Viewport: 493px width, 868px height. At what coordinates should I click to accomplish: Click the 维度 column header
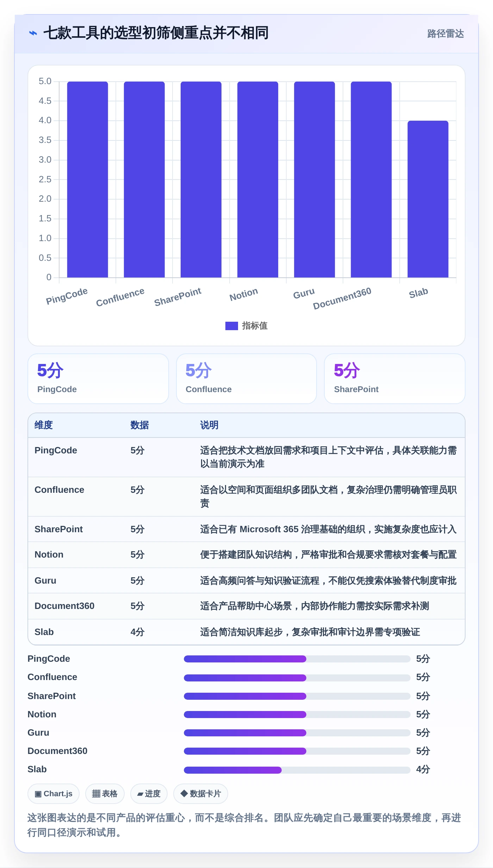[44, 425]
